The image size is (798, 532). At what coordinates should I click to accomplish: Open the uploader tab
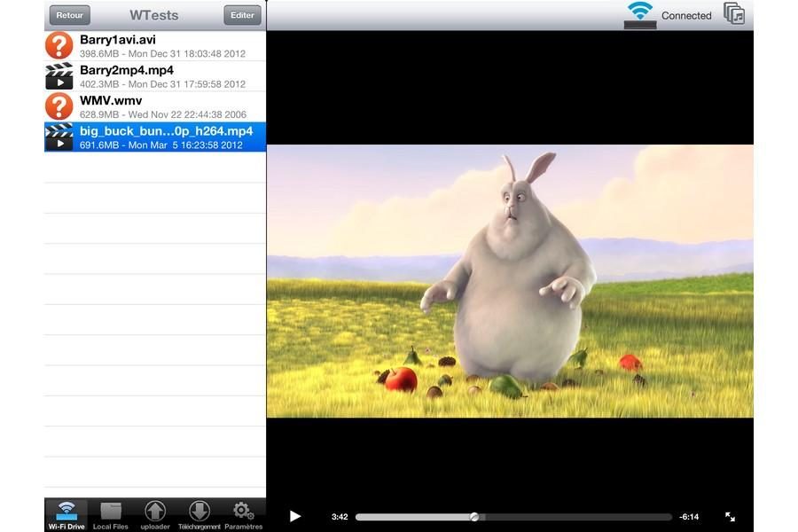pyautogui.click(x=155, y=515)
